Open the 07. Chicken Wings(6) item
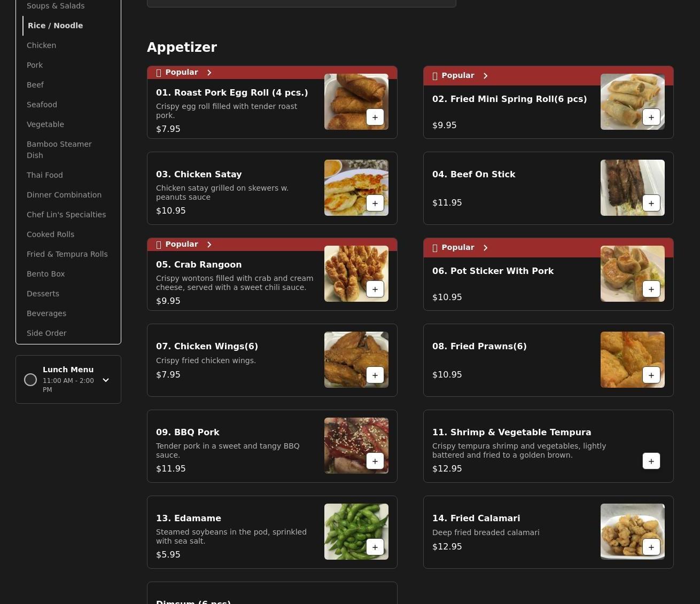This screenshot has width=700, height=604. [x=207, y=347]
